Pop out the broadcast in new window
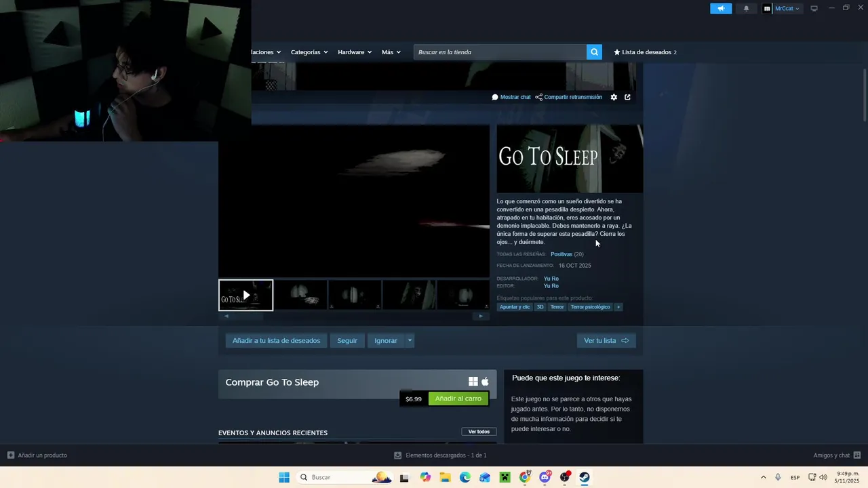This screenshot has height=488, width=868. [x=627, y=97]
